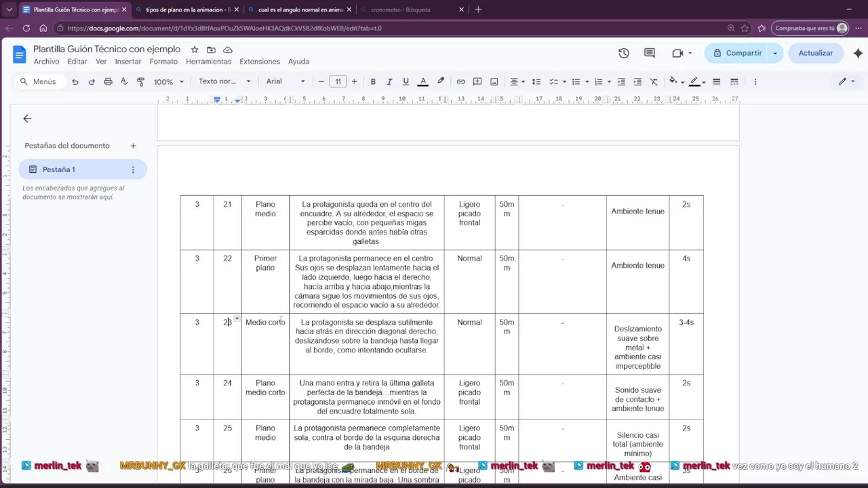Image resolution: width=868 pixels, height=488 pixels.
Task: Open the paragraph style Texto normal dropdown
Action: (224, 81)
